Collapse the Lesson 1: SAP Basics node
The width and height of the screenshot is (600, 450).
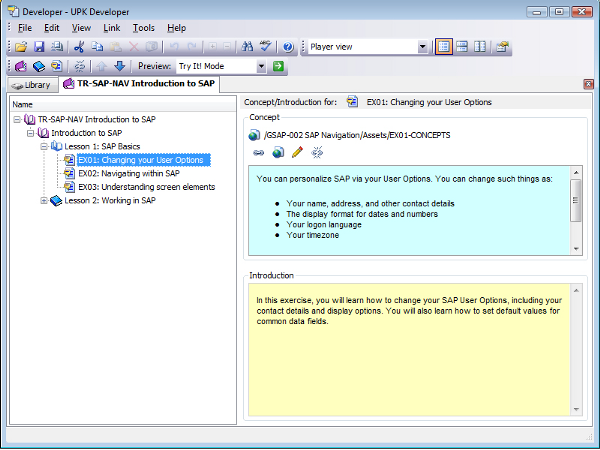[44, 146]
